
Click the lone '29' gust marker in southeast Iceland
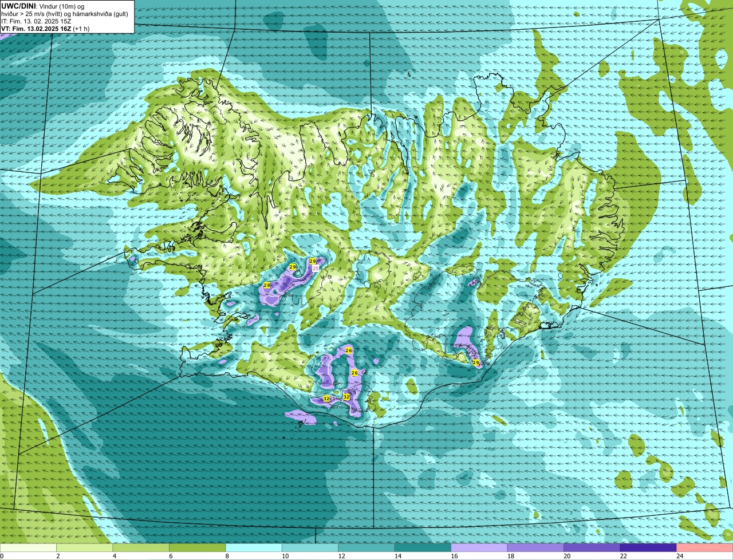click(475, 362)
